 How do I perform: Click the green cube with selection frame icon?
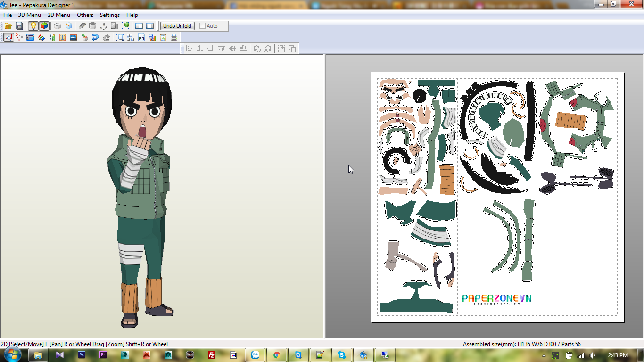point(126,26)
